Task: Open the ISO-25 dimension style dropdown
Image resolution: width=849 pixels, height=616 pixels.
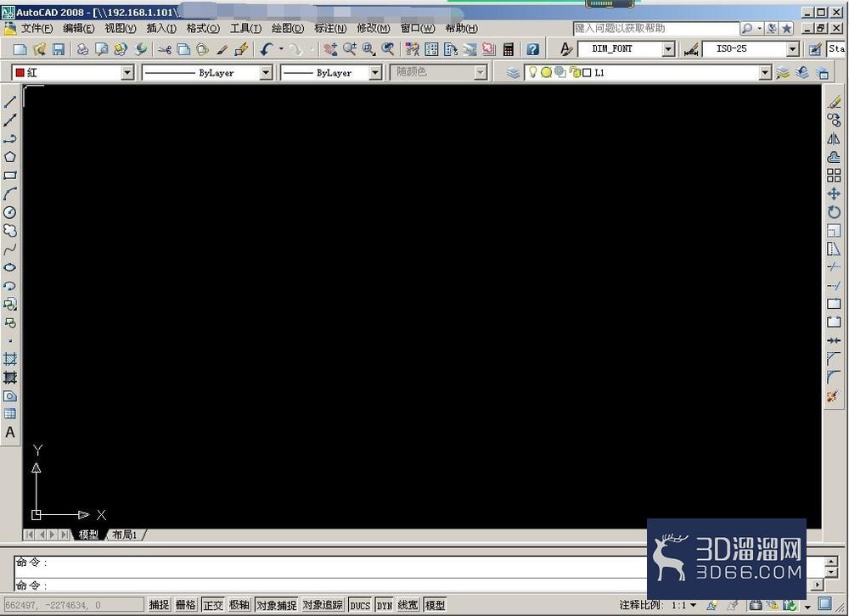Action: (793, 49)
